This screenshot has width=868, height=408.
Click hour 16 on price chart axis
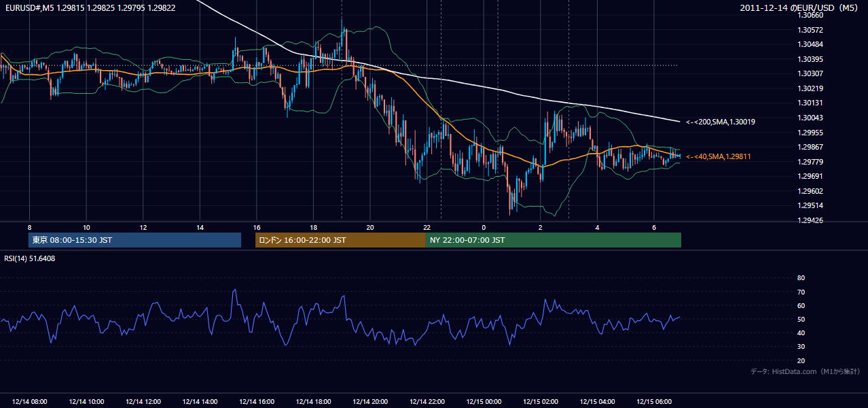point(257,227)
